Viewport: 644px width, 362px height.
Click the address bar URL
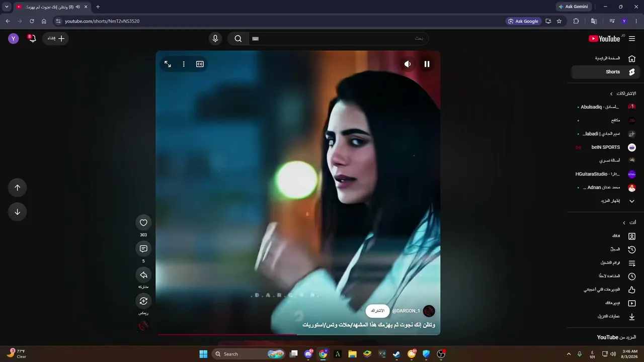pos(102,21)
